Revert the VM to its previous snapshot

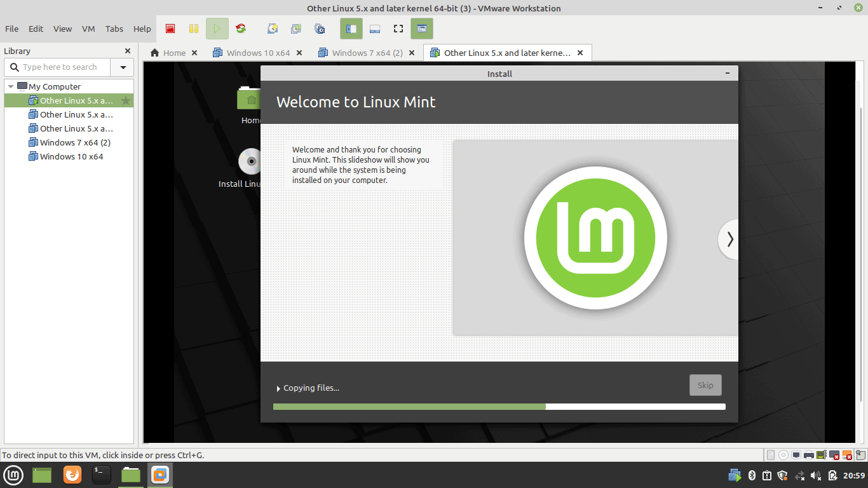coord(296,29)
